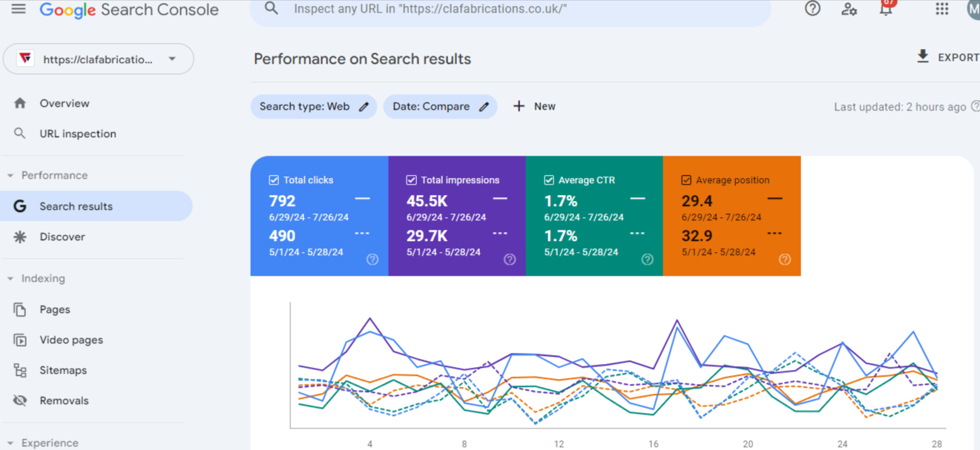
Task: Edit the Date: Compare filter pencil
Action: coord(484,107)
